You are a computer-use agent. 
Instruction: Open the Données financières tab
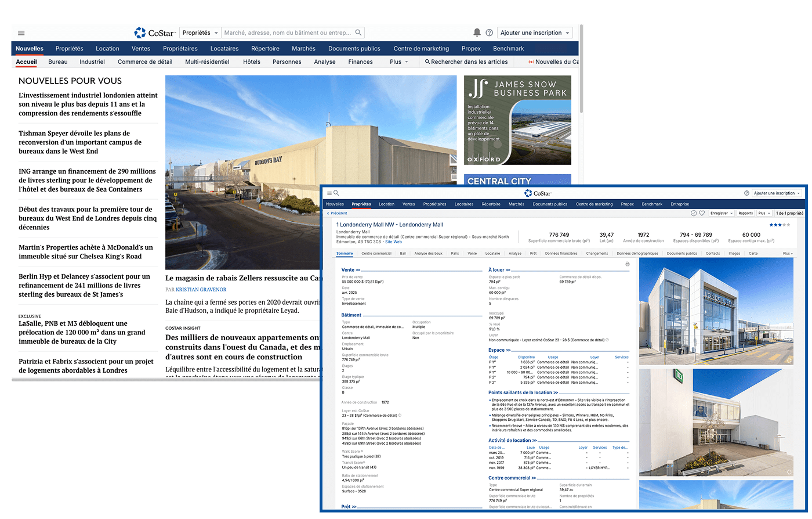tap(561, 253)
